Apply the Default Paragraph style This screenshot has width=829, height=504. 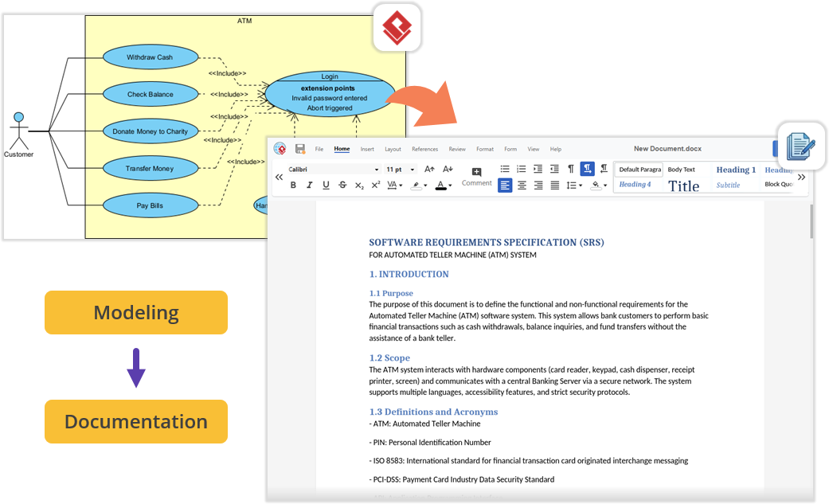pos(639,170)
